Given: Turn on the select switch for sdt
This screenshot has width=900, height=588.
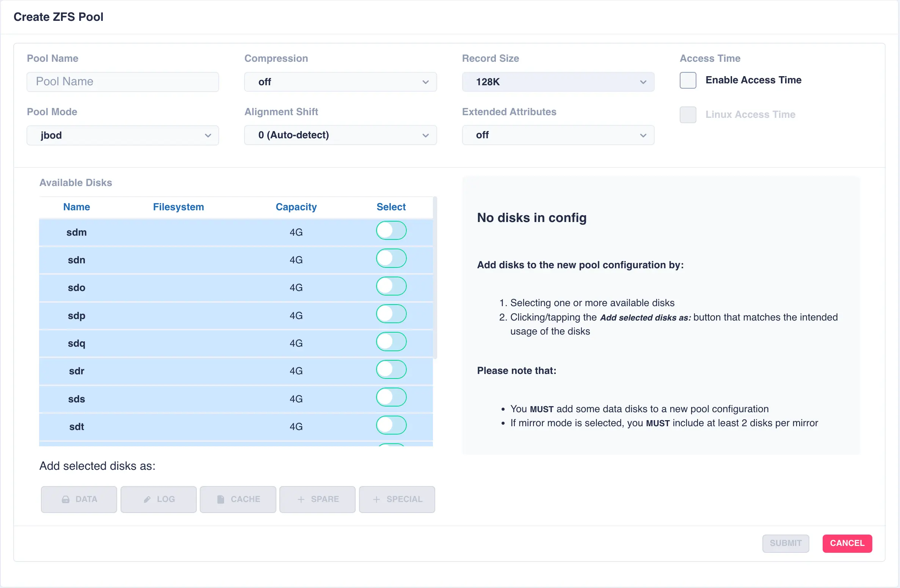Looking at the screenshot, I should click(391, 425).
